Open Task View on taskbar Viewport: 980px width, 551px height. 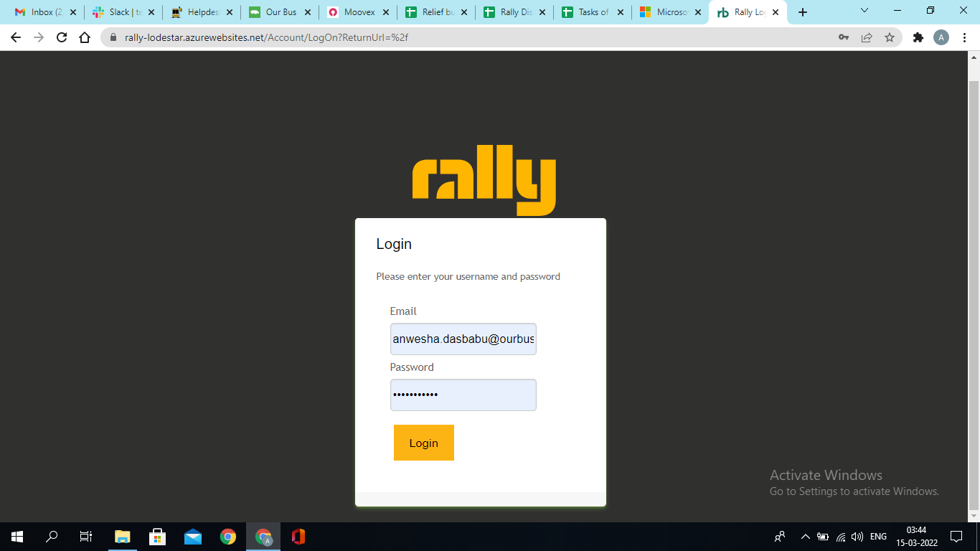[86, 537]
